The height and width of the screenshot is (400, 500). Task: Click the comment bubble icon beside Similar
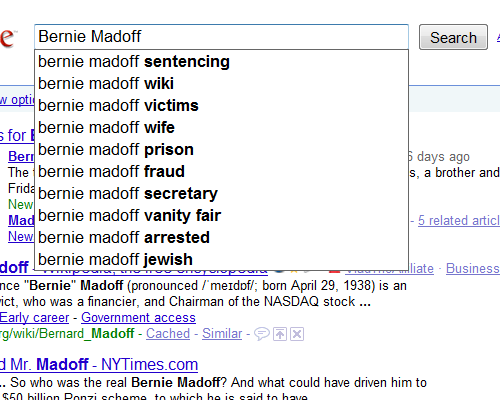pos(262,334)
